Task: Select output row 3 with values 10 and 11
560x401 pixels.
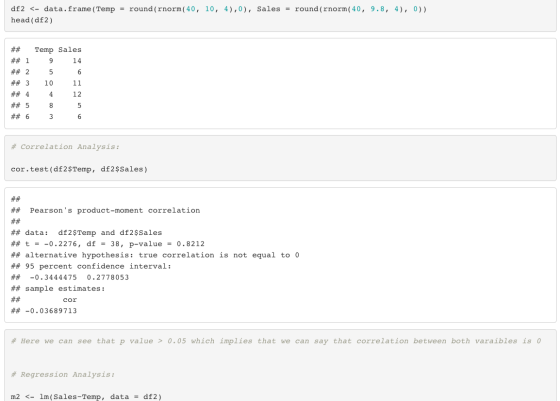Action: pyautogui.click(x=46, y=83)
